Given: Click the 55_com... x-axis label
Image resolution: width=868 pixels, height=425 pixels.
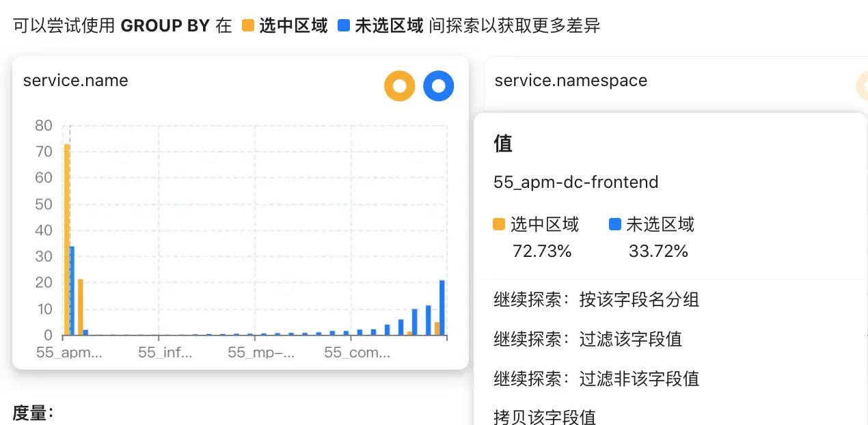Looking at the screenshot, I should (357, 353).
